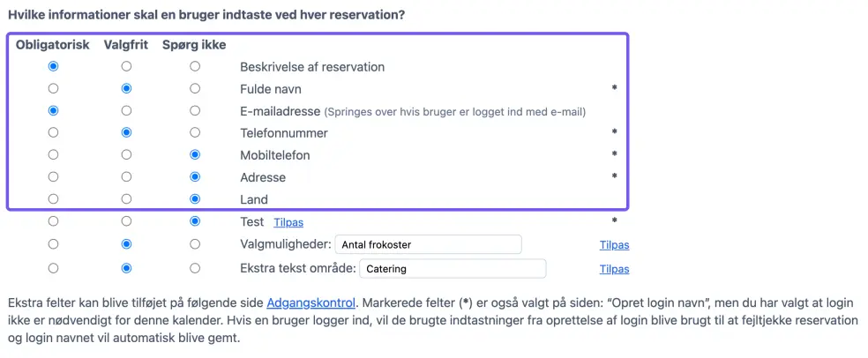Viewport: 868px width, 358px height.
Task: Make Mobiltelefon Obligatorisk
Action: [54, 154]
